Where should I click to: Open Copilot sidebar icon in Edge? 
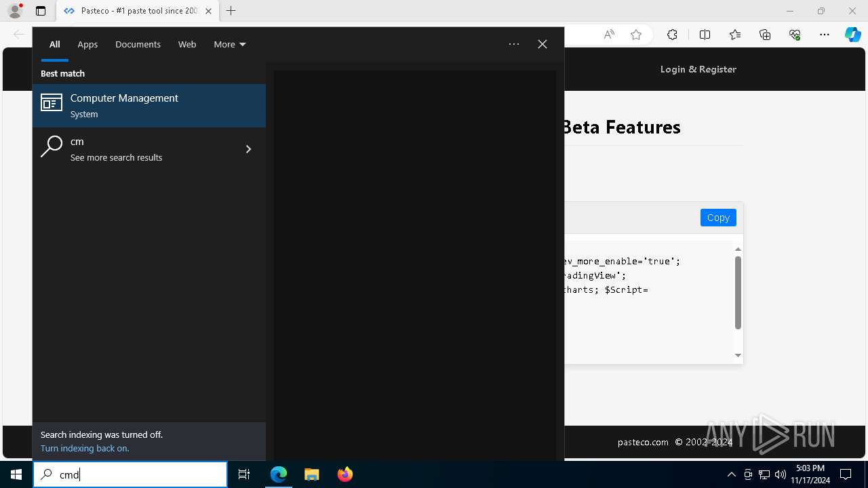(853, 35)
